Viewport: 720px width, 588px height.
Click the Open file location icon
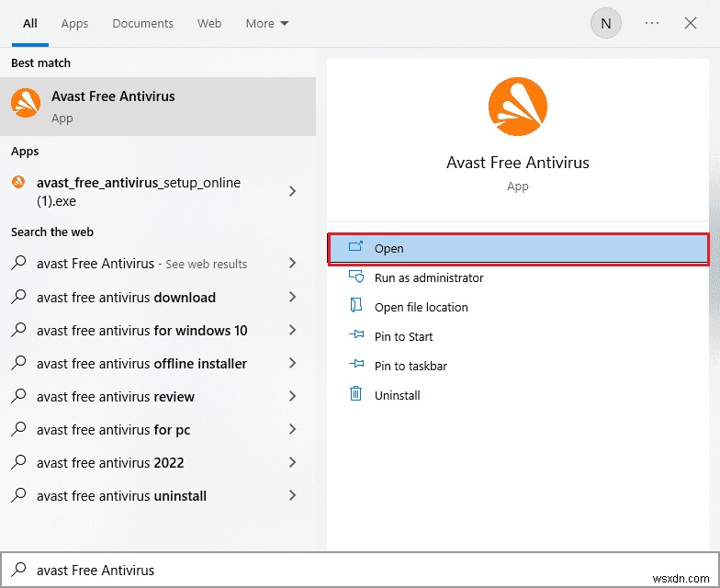coord(356,307)
